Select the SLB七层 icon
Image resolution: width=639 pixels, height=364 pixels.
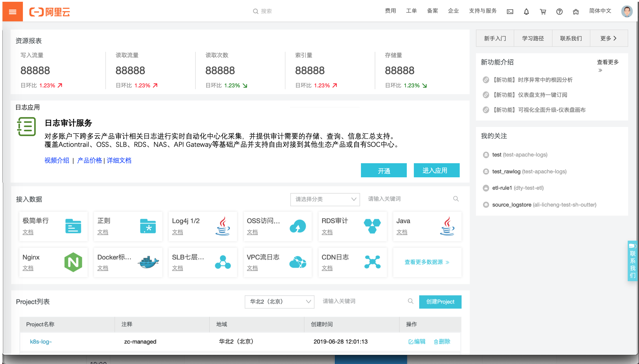pyautogui.click(x=223, y=262)
